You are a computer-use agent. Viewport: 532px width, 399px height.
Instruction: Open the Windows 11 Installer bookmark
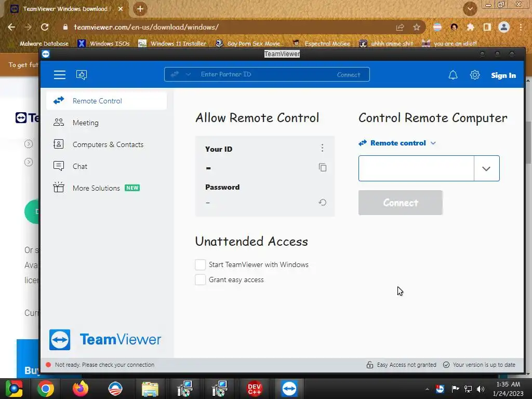(172, 44)
